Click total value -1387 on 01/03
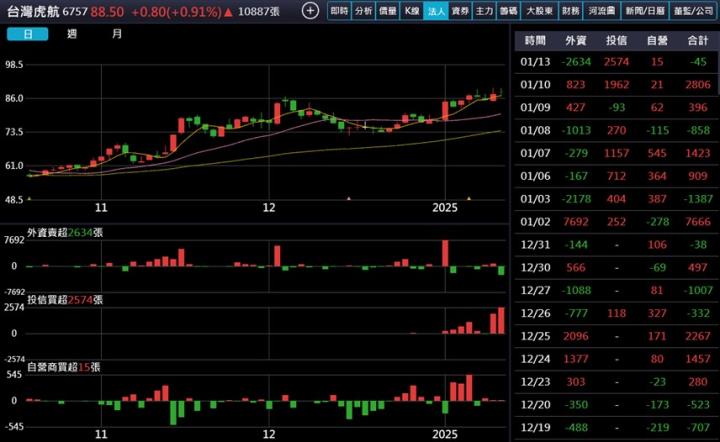This screenshot has width=720, height=442. [698, 199]
